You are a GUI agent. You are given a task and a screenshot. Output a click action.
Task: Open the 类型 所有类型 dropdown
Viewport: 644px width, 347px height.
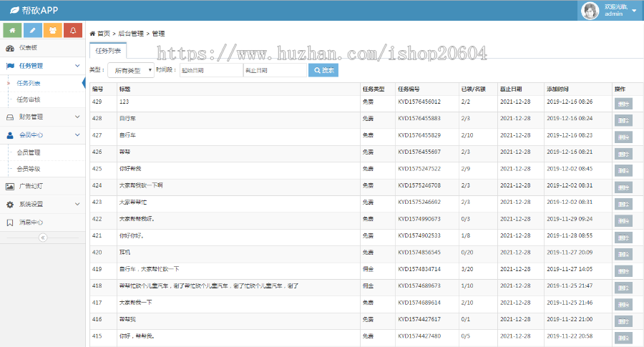(x=130, y=70)
